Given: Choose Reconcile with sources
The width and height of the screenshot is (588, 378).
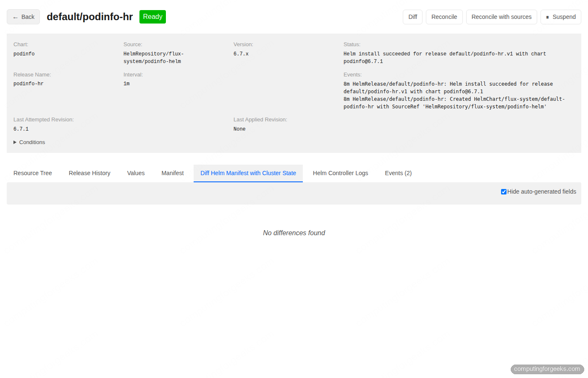Looking at the screenshot, I should pos(501,17).
